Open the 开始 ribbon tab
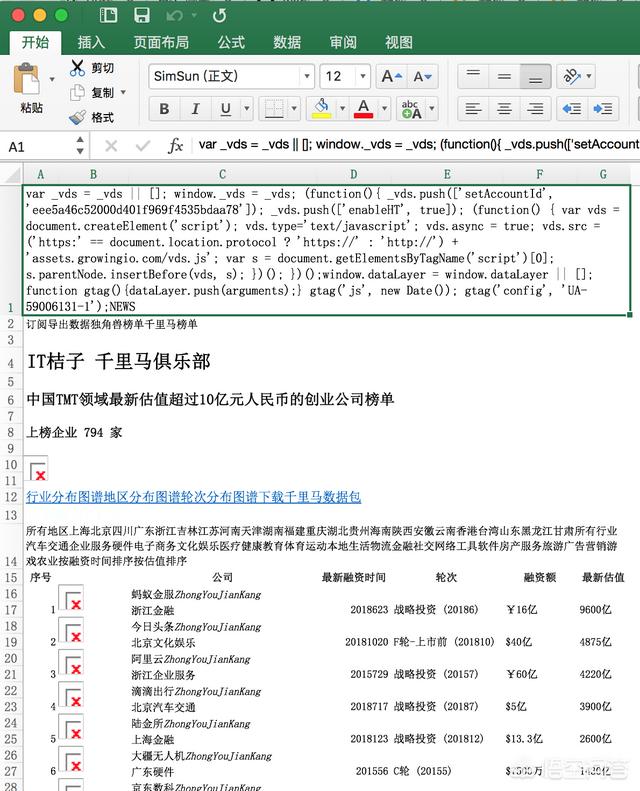Image resolution: width=640 pixels, height=791 pixels. (x=35, y=42)
